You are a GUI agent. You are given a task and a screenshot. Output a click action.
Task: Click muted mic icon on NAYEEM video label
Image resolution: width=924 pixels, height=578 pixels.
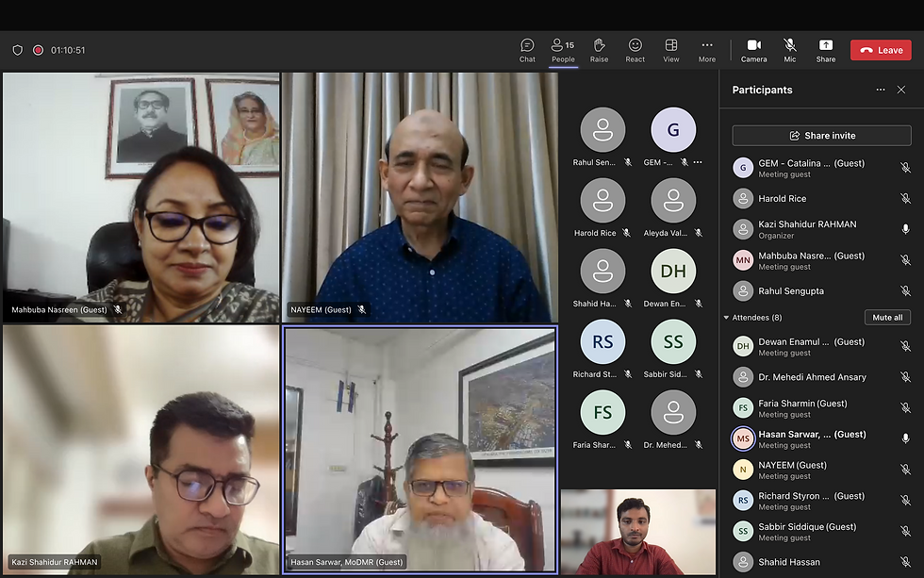tap(362, 309)
